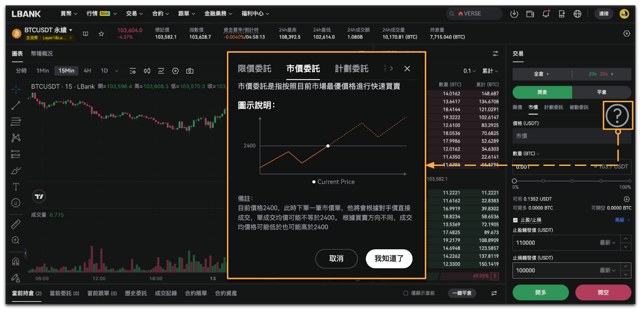Open the notification bell icon
The height and width of the screenshot is (313, 644).
click(546, 14)
